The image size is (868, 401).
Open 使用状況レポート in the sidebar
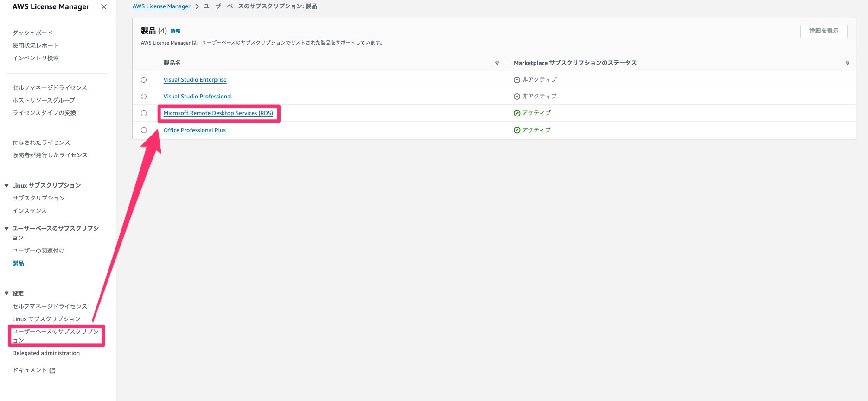35,45
